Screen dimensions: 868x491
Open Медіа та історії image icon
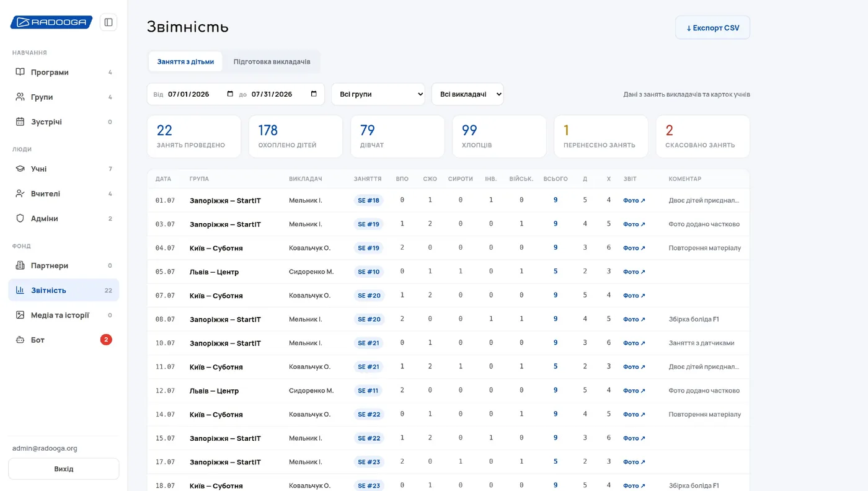point(20,315)
